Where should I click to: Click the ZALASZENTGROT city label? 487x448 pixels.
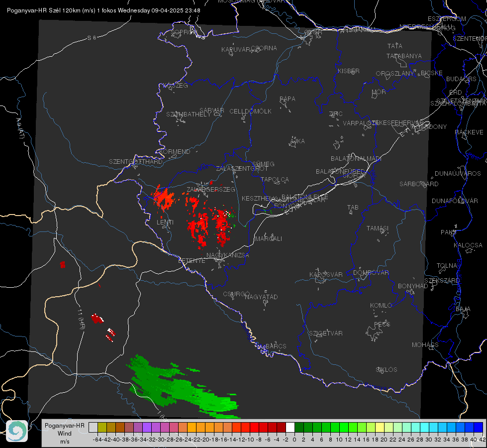click(242, 169)
